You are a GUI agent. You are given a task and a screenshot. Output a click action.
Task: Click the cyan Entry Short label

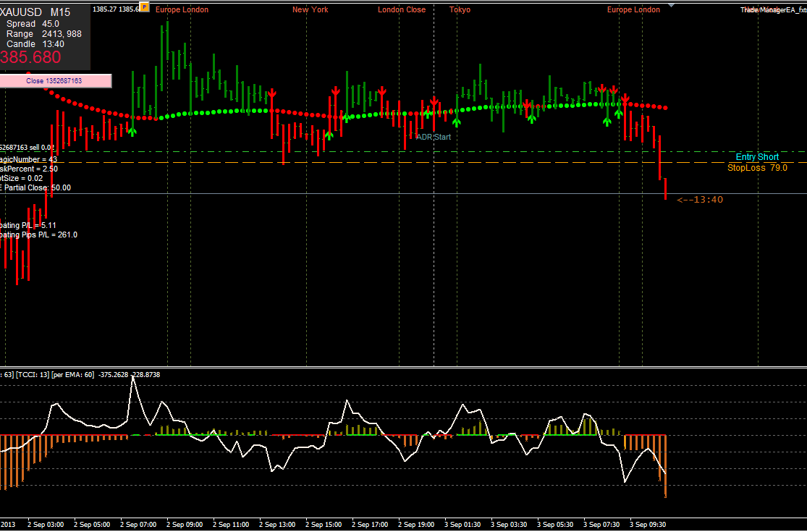[757, 157]
